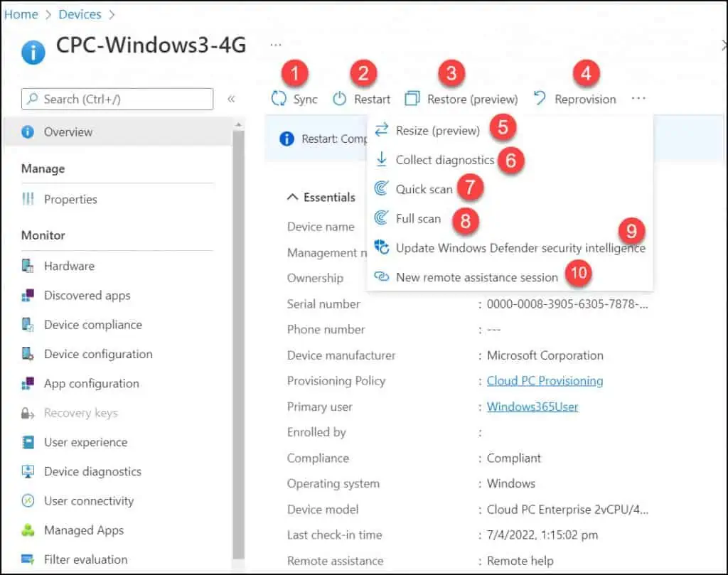Click the Overview info icon in sidebar
This screenshot has width=728, height=575.
pyautogui.click(x=28, y=131)
